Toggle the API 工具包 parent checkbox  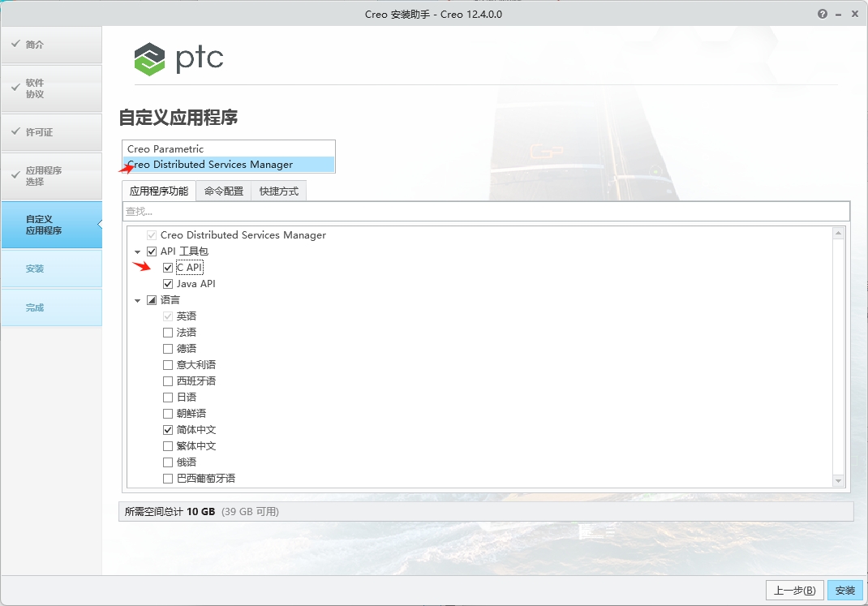[x=152, y=251]
